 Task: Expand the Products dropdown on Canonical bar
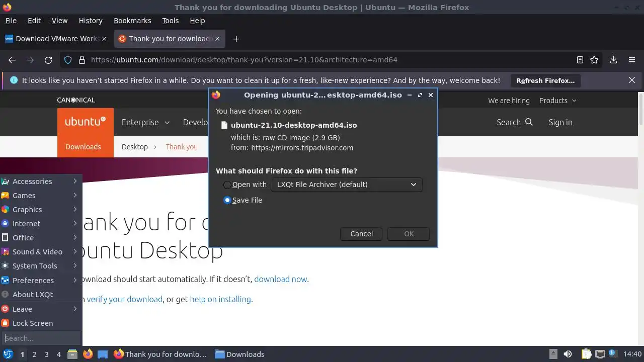557,101
